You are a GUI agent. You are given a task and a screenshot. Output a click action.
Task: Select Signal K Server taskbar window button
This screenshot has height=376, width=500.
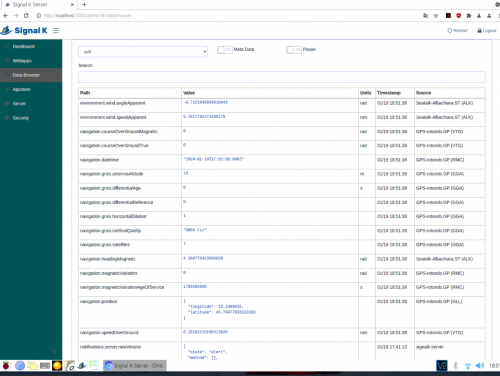(x=135, y=366)
